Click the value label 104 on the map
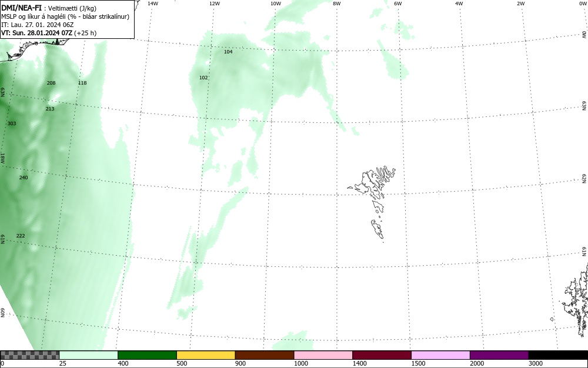588x368 pixels. [x=228, y=52]
